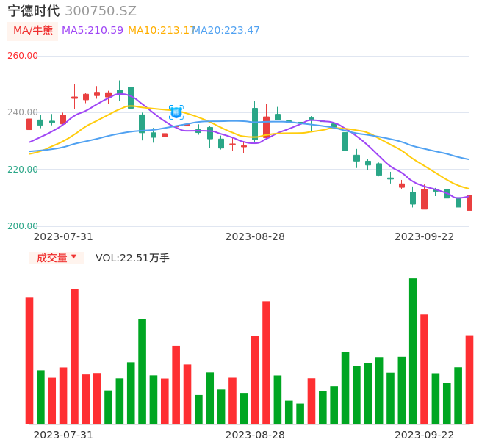Screen dimensions: 504x445
Task: Click the 宁德时代 stock name title
Action: pos(34,10)
